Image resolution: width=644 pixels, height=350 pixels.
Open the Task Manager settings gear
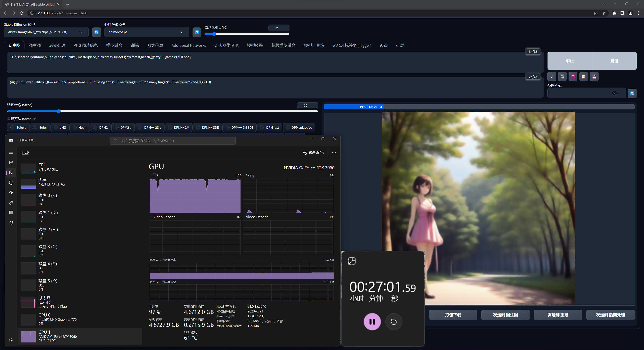click(x=11, y=340)
